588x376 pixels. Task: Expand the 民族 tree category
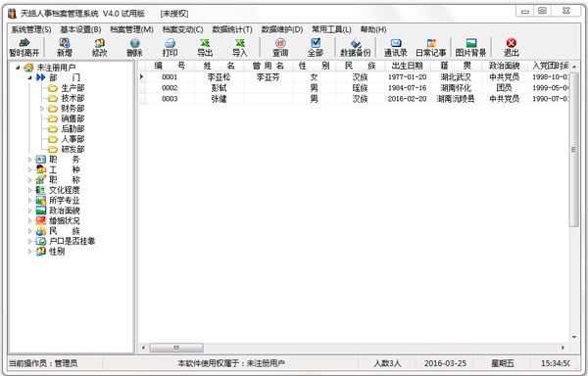click(x=30, y=231)
